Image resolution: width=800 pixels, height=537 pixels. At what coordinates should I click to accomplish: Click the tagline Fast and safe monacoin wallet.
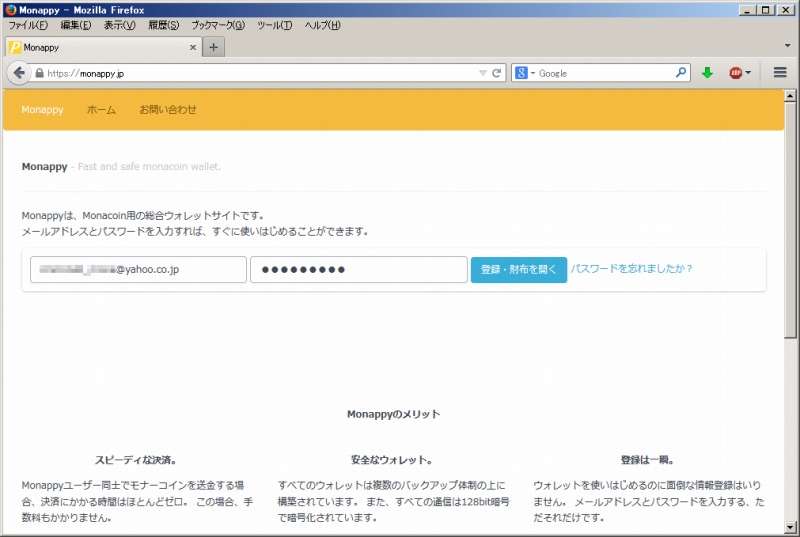click(x=149, y=166)
